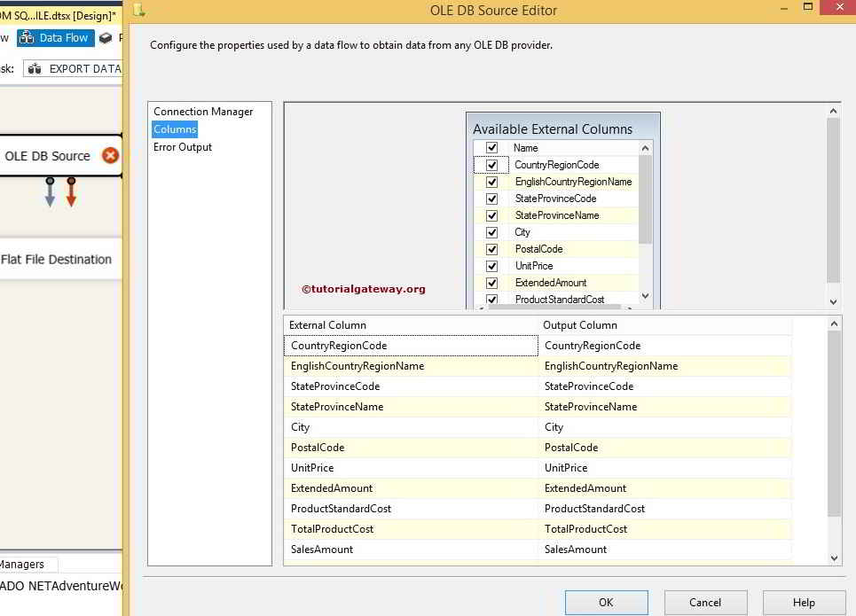Viewport: 856px width, 616px height.
Task: Uncheck the StateProvinceCode checkbox
Action: point(491,199)
